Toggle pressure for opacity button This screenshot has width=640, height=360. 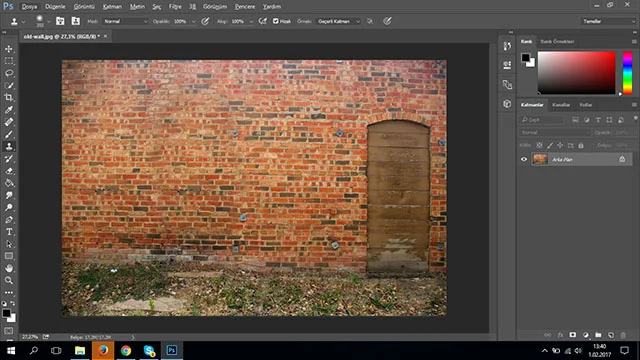tap(205, 21)
